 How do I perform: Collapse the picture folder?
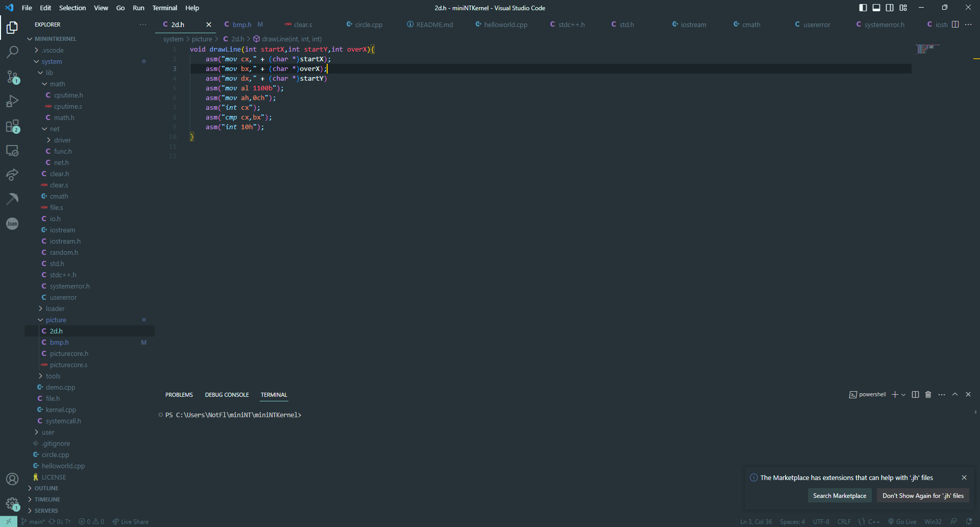pos(40,320)
